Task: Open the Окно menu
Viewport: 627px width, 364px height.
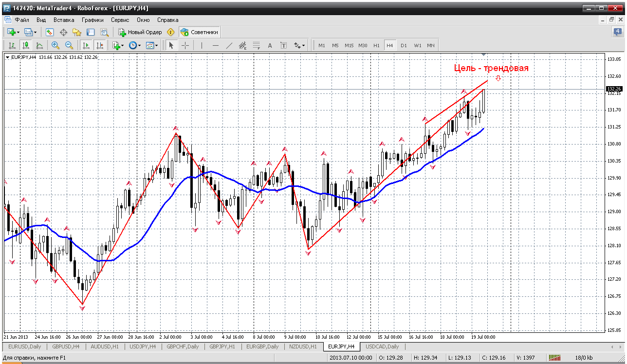Action: (x=143, y=20)
